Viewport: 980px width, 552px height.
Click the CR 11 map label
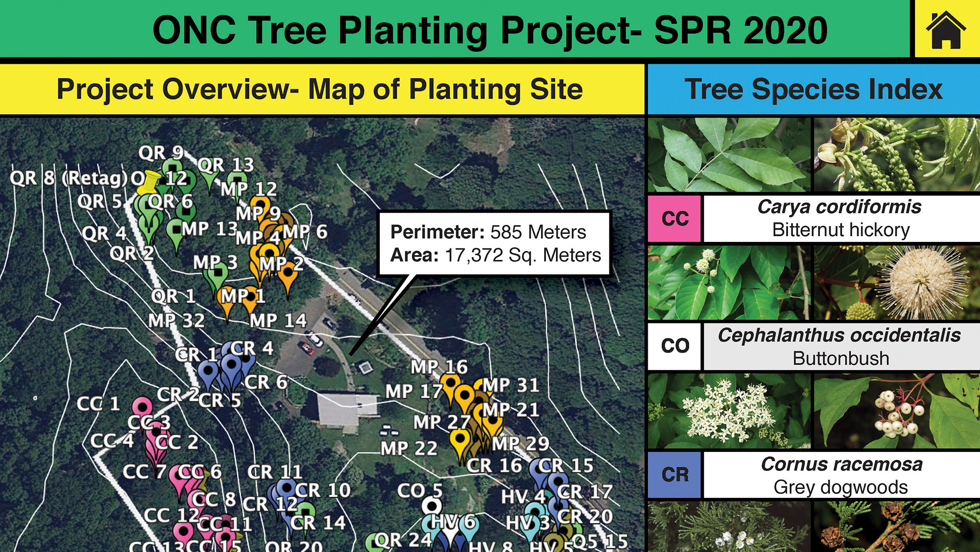point(275,472)
